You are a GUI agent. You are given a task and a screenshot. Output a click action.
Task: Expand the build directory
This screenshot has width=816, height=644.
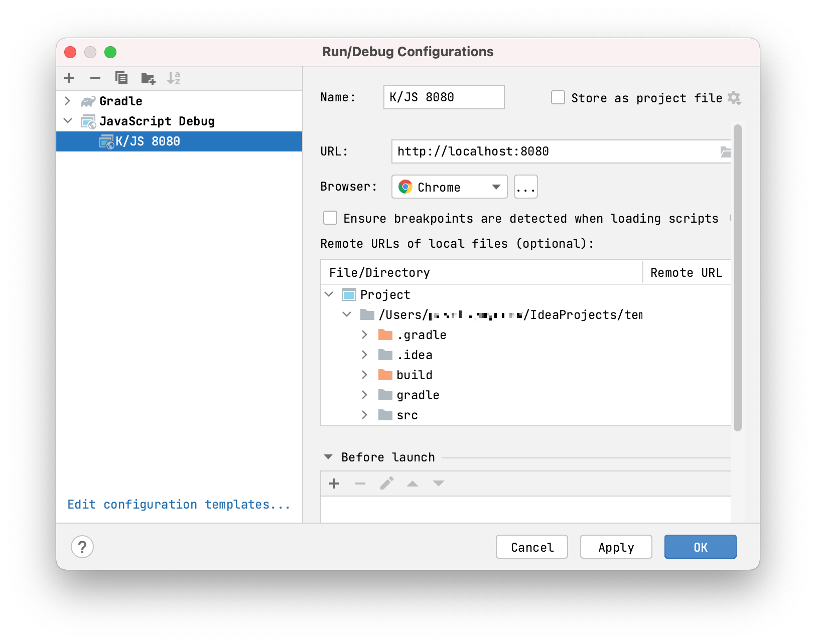tap(365, 375)
